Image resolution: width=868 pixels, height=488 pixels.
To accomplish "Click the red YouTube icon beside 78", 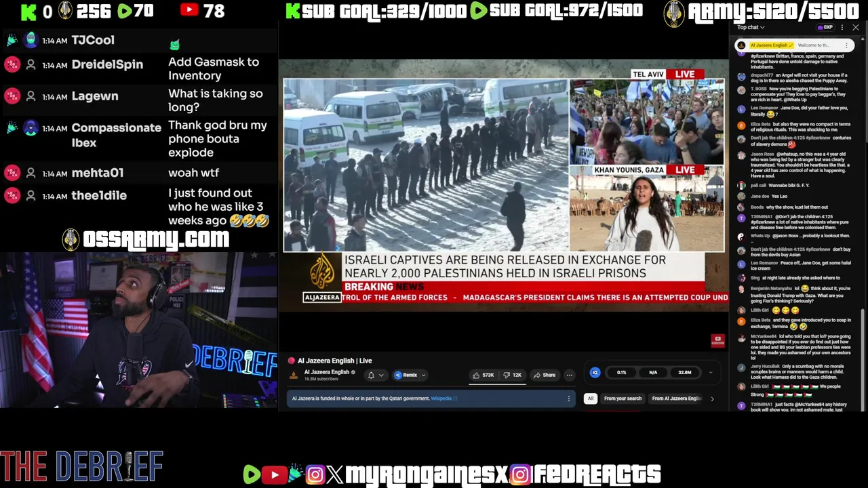I will (189, 10).
